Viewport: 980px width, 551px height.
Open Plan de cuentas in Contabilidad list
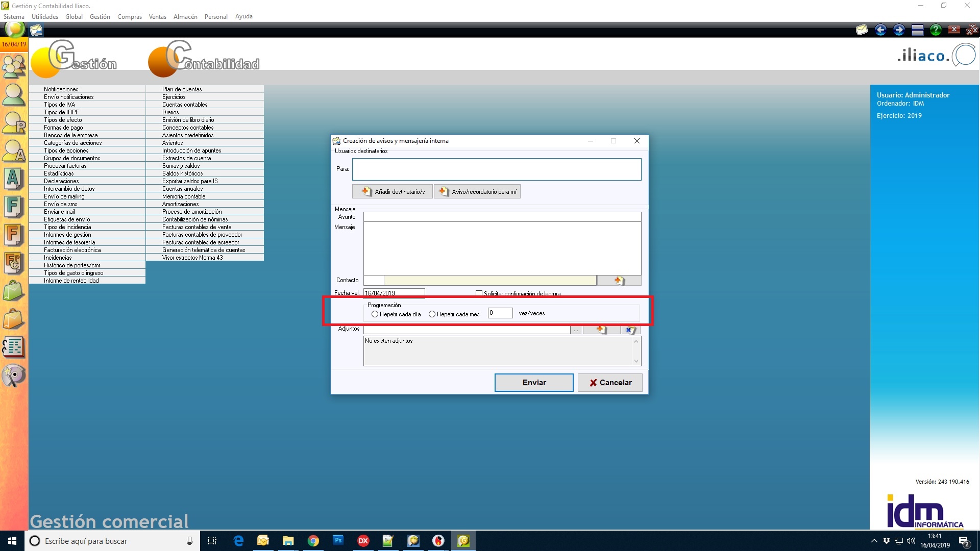click(205, 89)
